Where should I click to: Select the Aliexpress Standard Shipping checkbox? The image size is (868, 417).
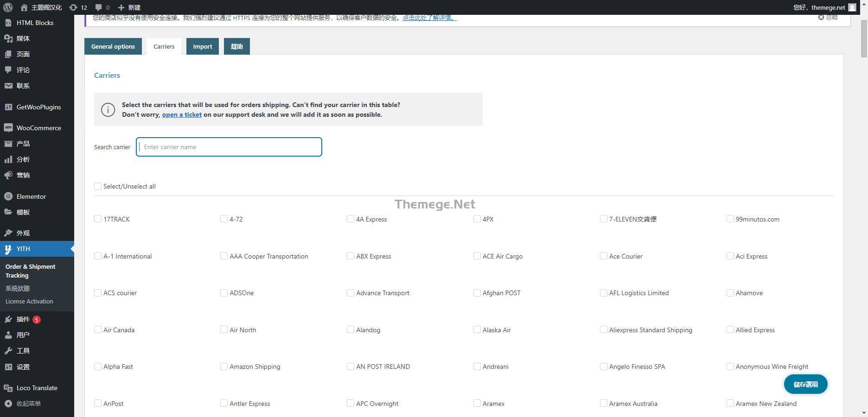coord(604,329)
